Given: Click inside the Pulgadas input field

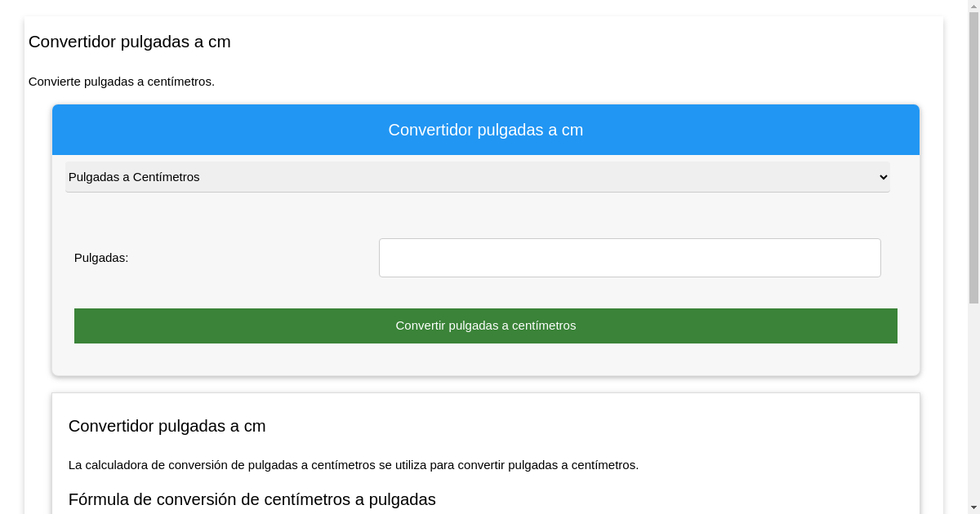Looking at the screenshot, I should [x=629, y=257].
